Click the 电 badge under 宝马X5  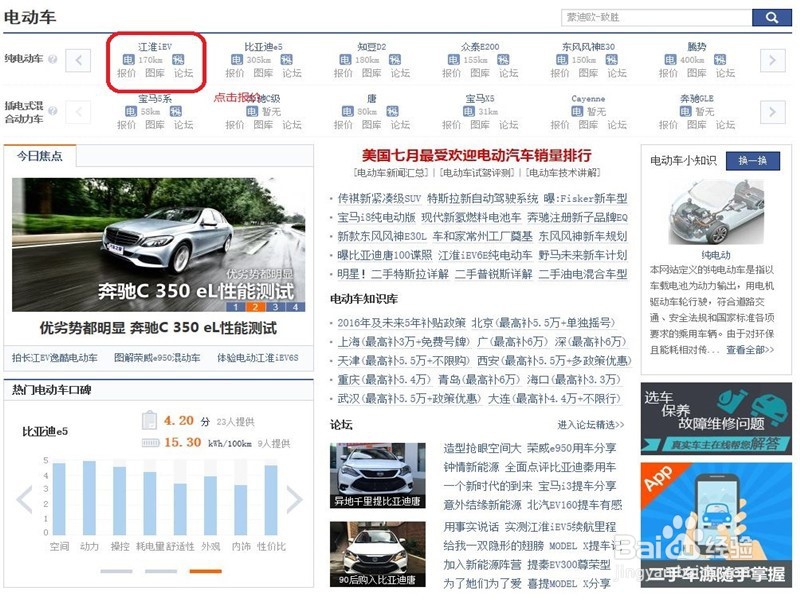pos(469,111)
